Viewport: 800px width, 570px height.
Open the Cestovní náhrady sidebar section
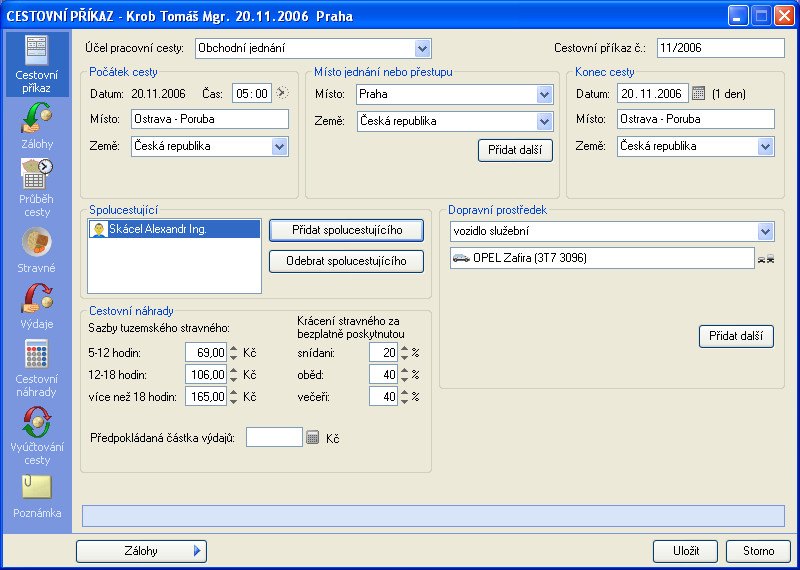pyautogui.click(x=37, y=367)
